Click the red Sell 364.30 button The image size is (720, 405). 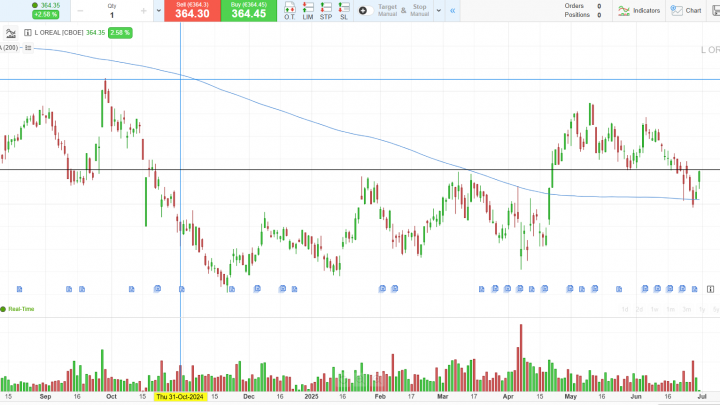click(x=191, y=11)
